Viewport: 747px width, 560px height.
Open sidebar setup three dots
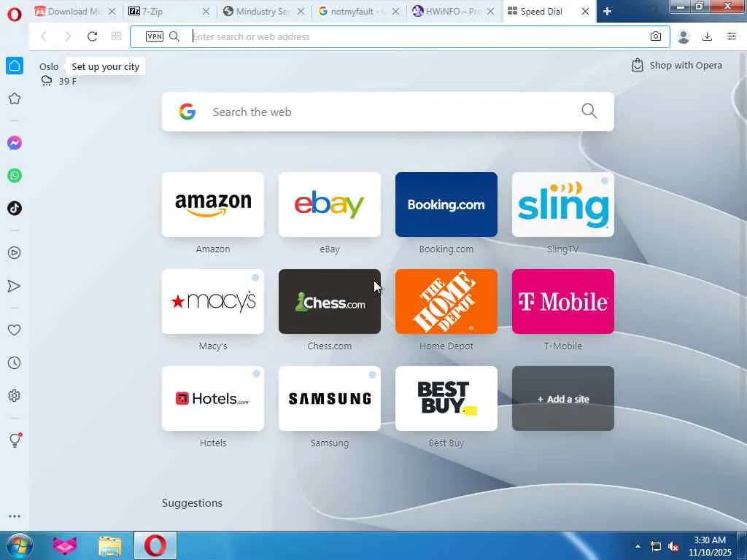15,516
